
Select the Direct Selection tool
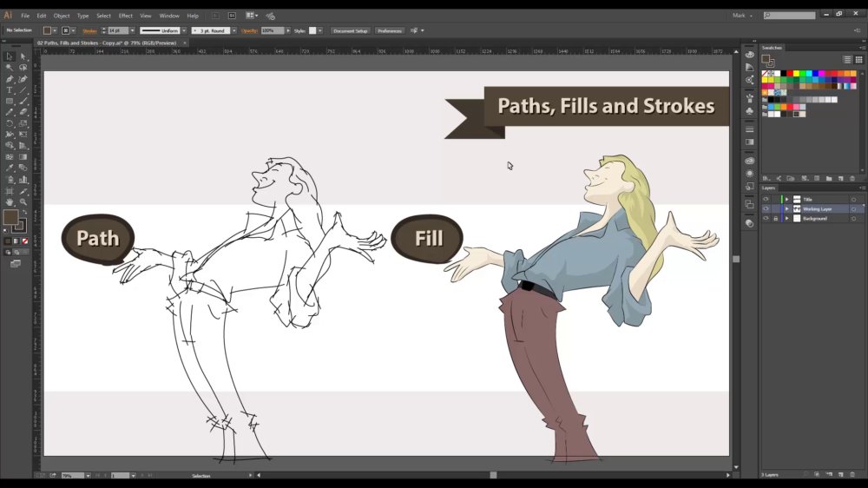23,56
